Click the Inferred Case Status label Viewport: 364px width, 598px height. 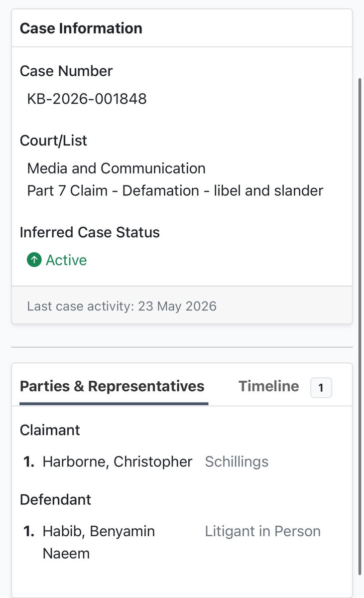coord(90,232)
